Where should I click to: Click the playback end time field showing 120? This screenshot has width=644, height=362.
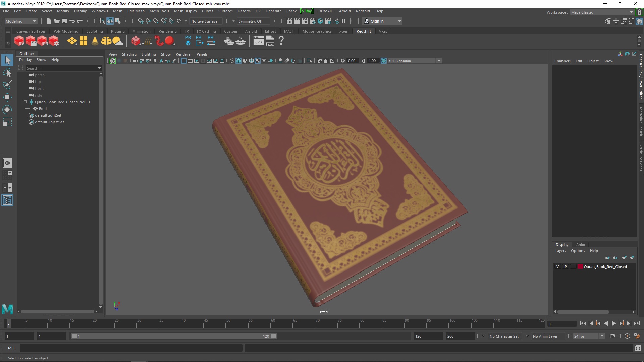pyautogui.click(x=428, y=336)
